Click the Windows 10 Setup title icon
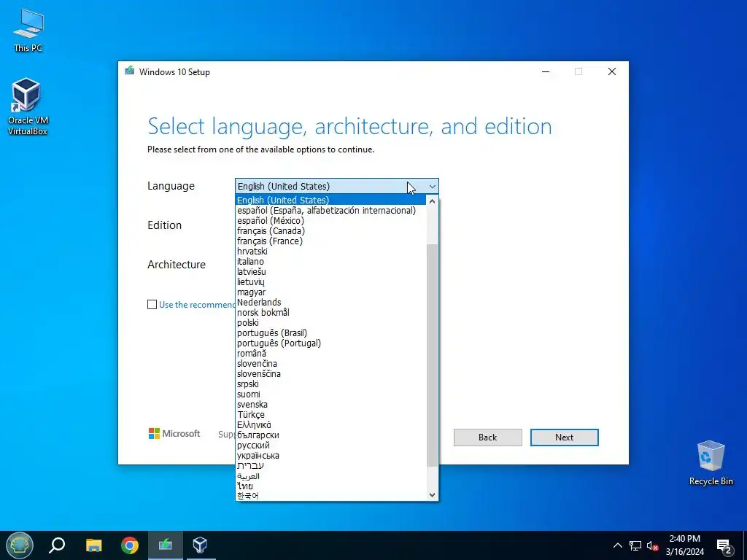The image size is (747, 560). [130, 71]
